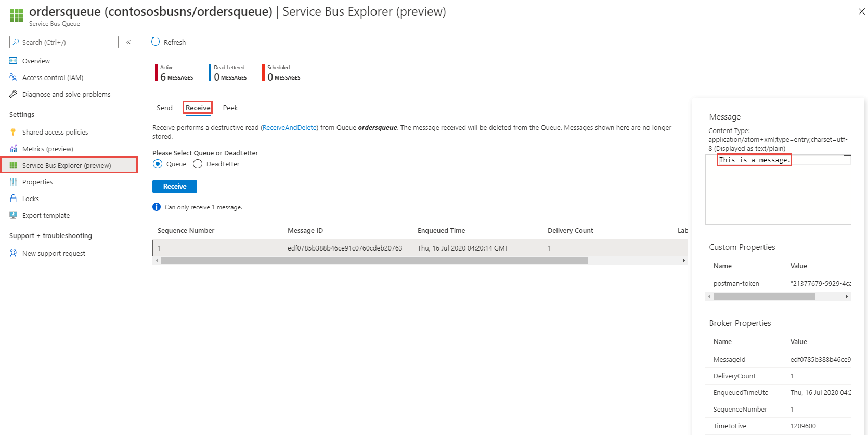This screenshot has height=435, width=868.
Task: Switch to the Send tab
Action: pyautogui.click(x=164, y=108)
